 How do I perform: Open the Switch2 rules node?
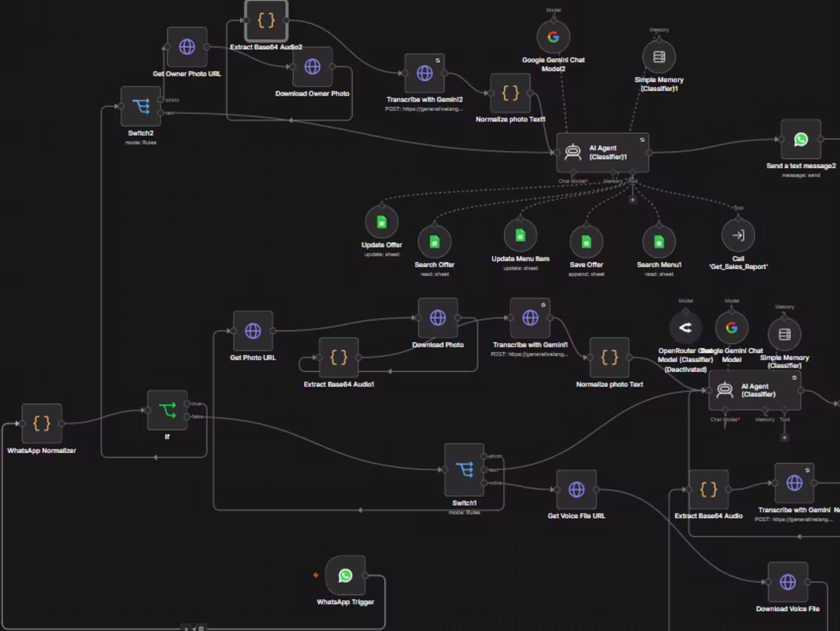(x=141, y=107)
